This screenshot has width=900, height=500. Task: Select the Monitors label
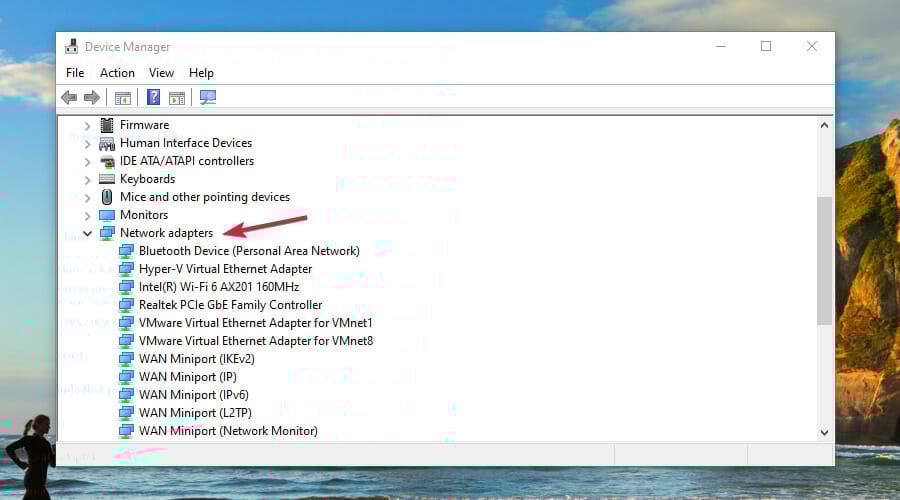pos(143,215)
